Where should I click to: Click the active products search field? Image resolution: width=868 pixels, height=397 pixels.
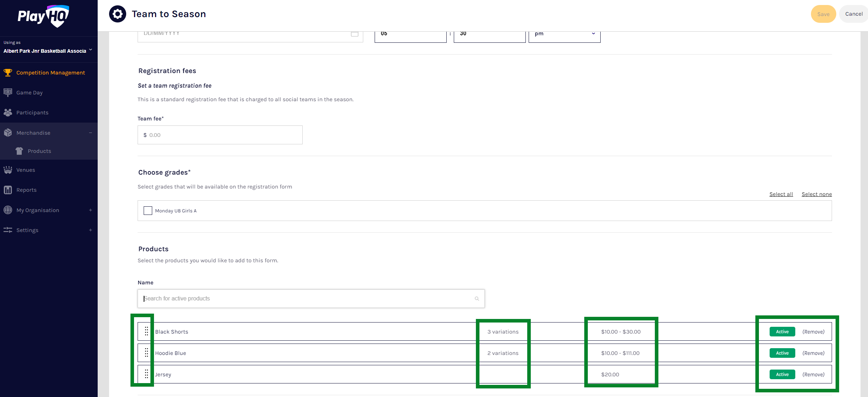[310, 298]
